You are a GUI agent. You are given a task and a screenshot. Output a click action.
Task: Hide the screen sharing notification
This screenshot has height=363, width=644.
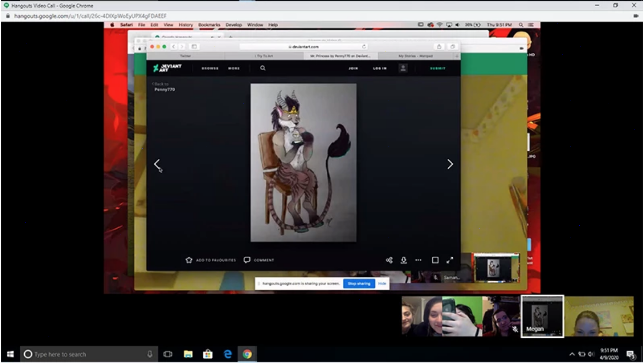(x=382, y=283)
